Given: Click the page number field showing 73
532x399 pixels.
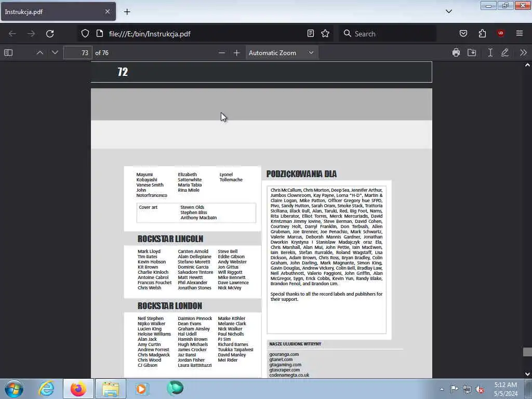Looking at the screenshot, I should [x=78, y=52].
